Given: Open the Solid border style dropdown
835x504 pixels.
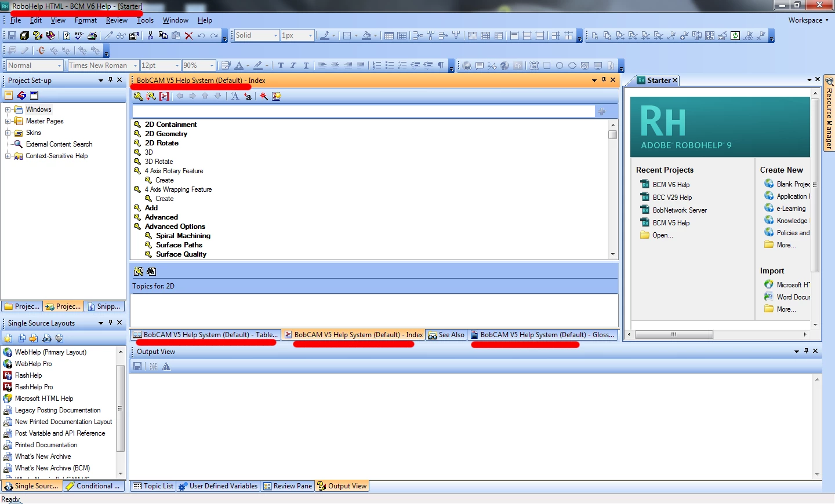Looking at the screenshot, I should [x=275, y=35].
